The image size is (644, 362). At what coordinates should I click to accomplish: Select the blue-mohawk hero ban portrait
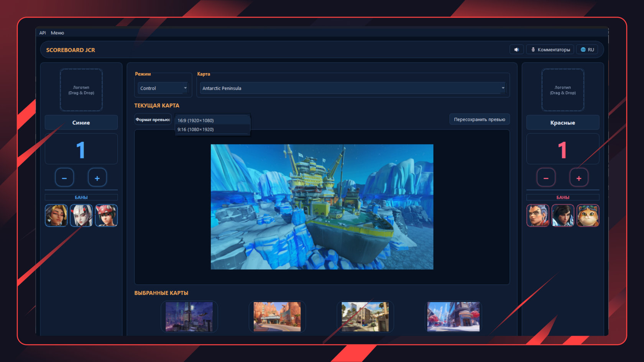[x=538, y=215]
